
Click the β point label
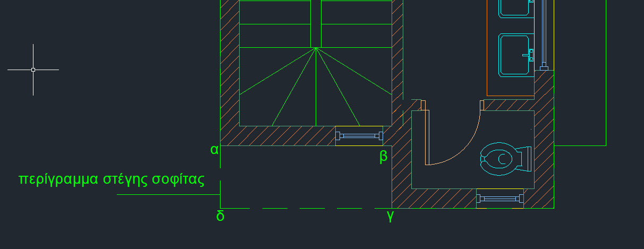(383, 157)
